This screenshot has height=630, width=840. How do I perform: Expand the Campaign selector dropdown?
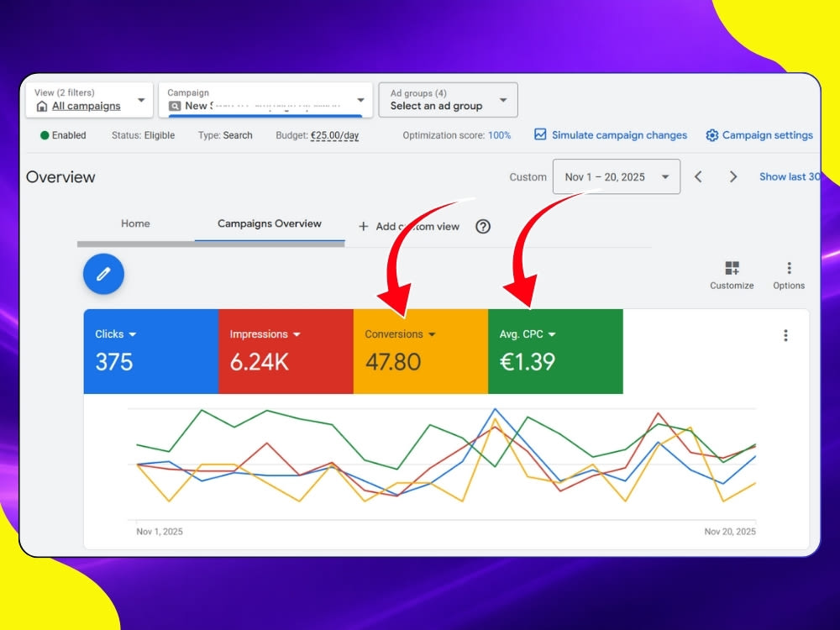[360, 100]
